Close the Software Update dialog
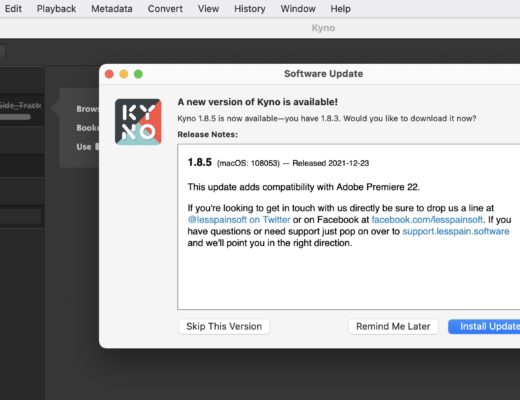 (x=109, y=74)
